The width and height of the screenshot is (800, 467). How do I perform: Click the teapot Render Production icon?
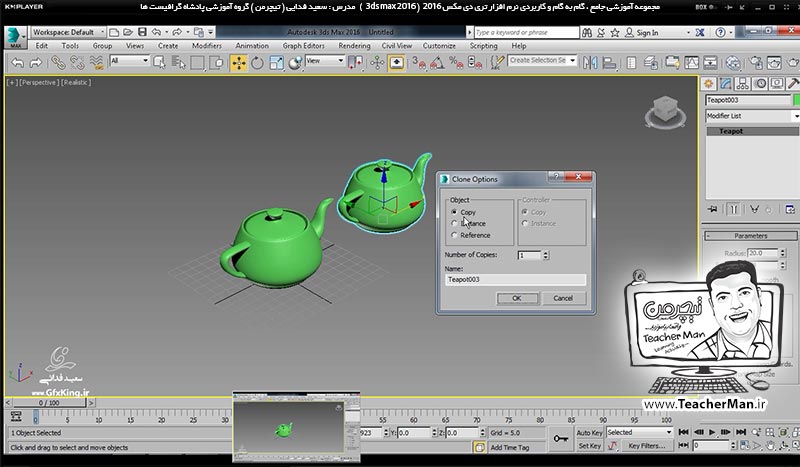point(794,63)
